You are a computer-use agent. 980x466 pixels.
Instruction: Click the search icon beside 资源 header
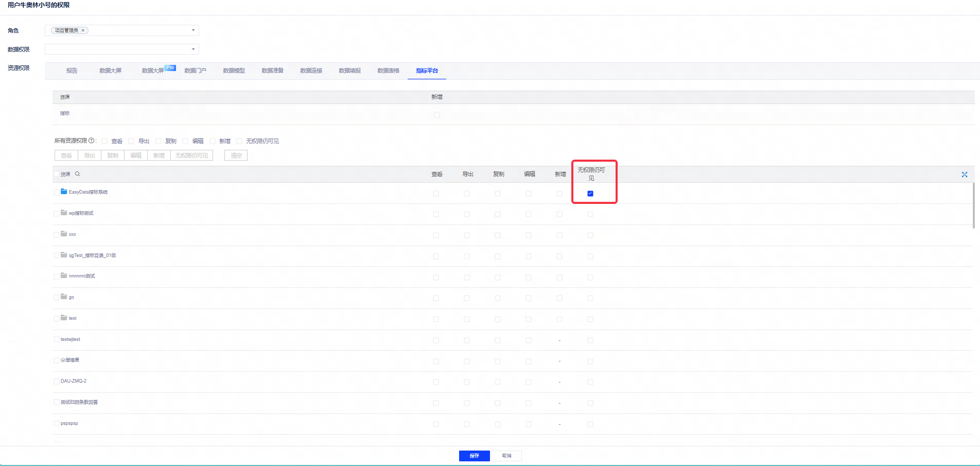(78, 174)
